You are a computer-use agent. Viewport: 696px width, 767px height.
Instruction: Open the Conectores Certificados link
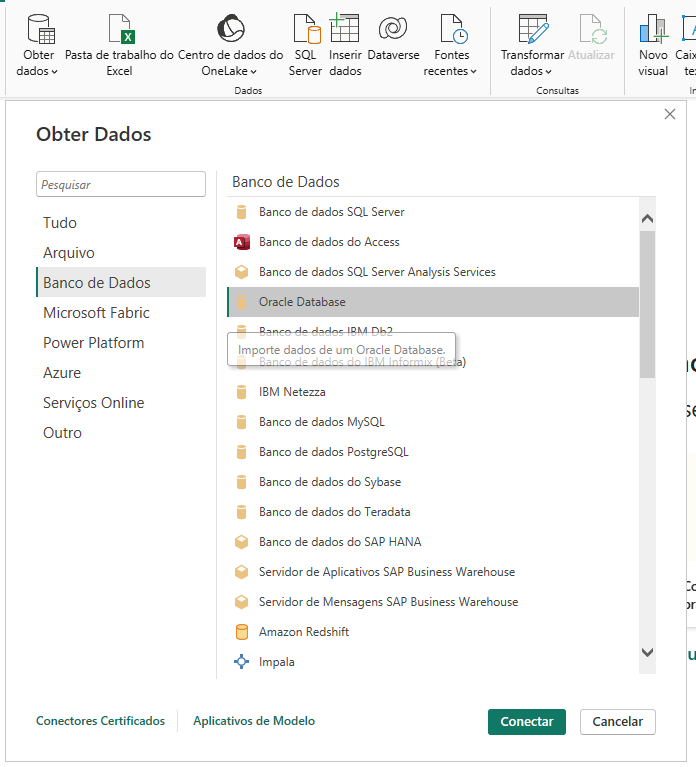coord(100,721)
